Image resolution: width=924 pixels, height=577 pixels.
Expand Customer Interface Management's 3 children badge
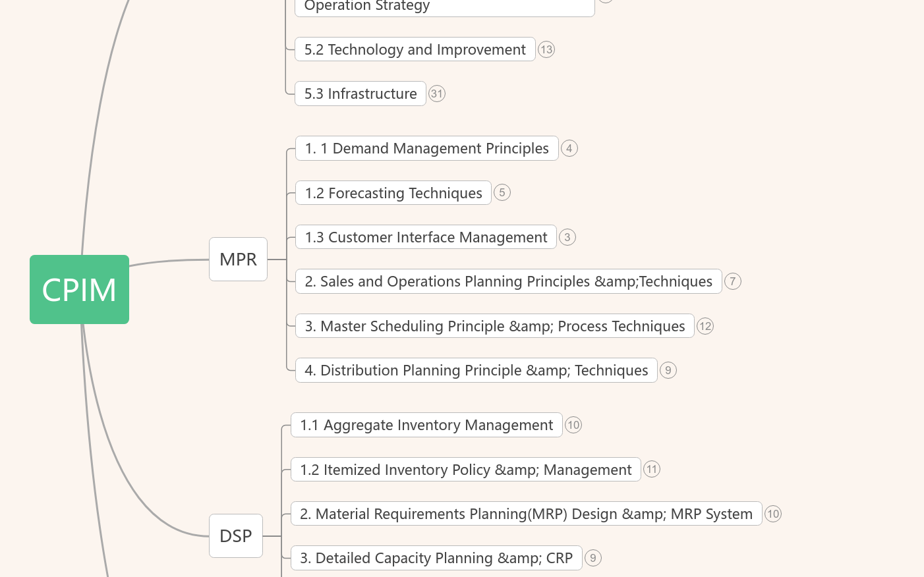point(567,237)
